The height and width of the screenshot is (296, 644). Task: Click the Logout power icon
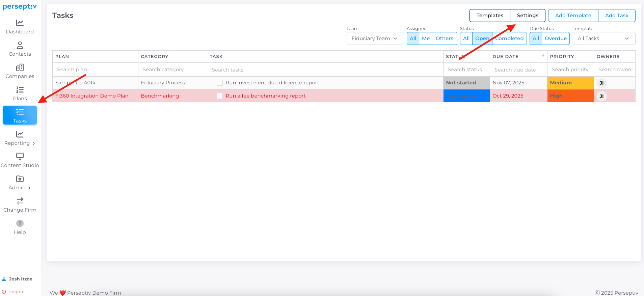point(4,292)
